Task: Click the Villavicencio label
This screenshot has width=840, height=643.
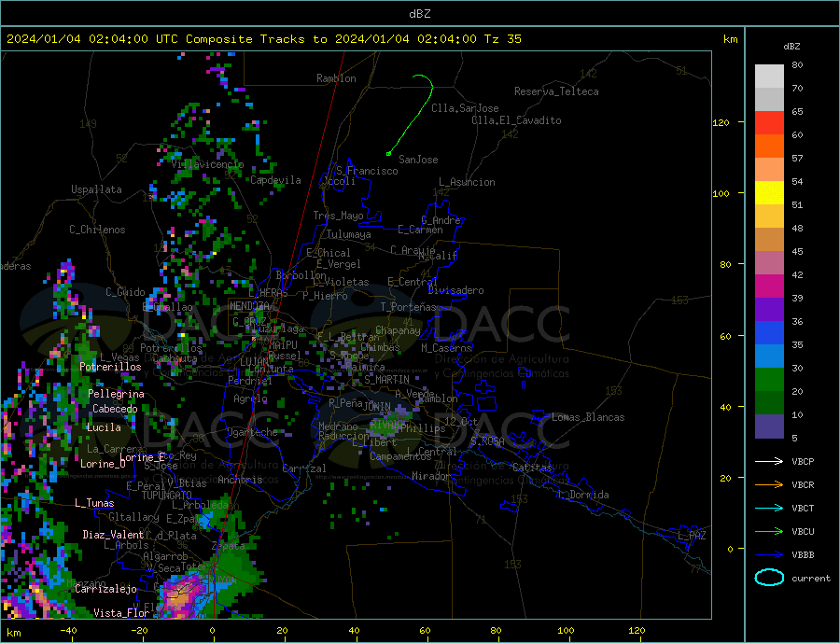Action: [207, 164]
